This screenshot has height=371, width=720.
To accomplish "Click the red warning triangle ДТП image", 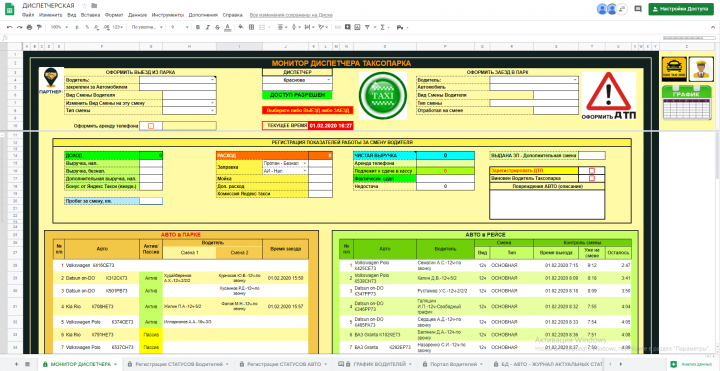I will coord(609,96).
